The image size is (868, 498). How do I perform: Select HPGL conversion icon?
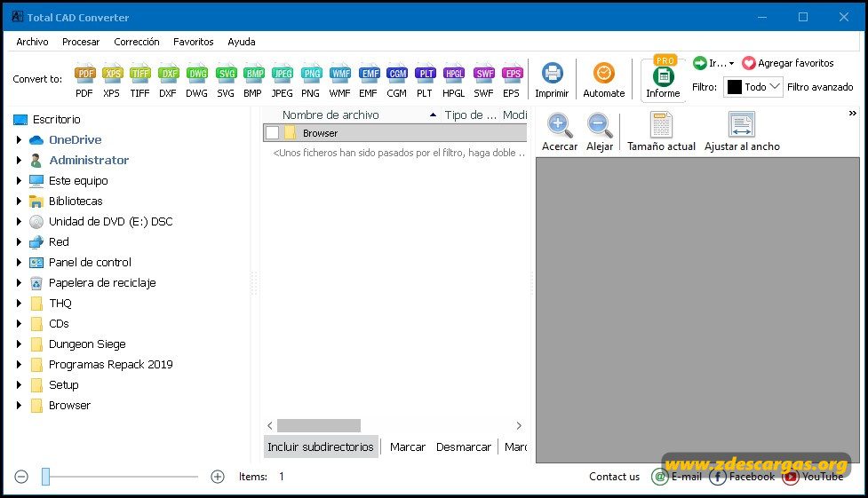454,81
